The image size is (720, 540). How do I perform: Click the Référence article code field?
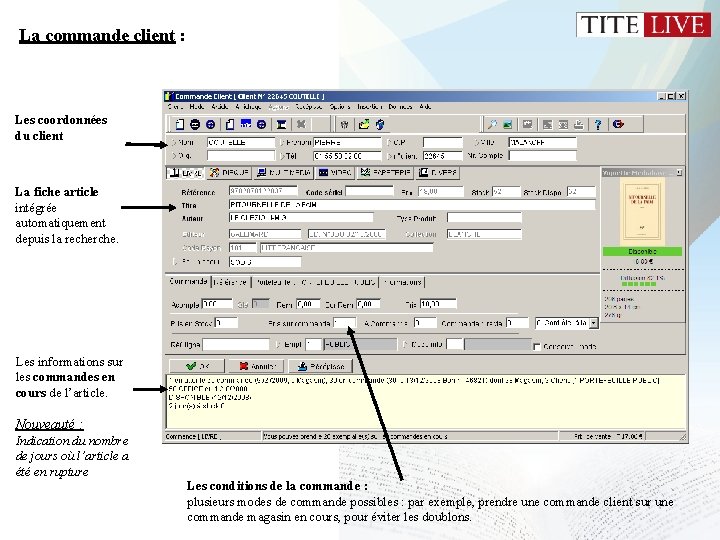tap(263, 191)
